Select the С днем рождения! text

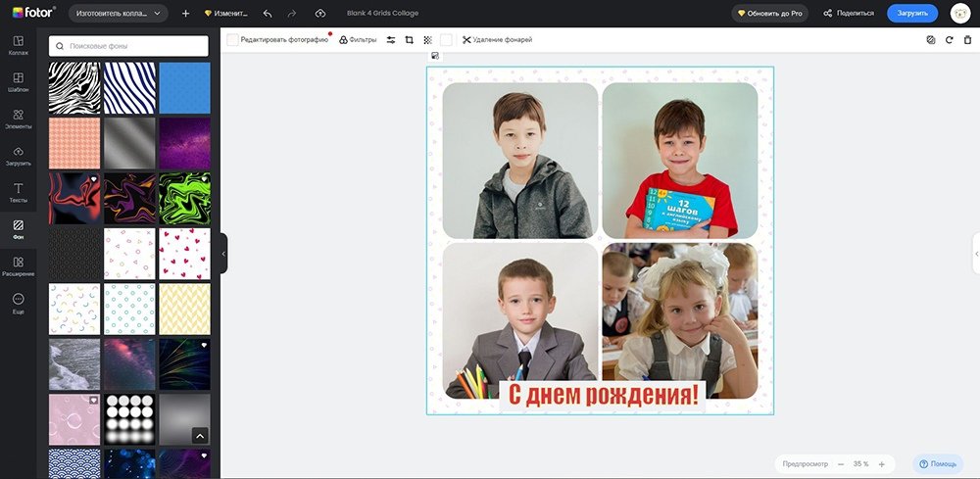tap(603, 396)
